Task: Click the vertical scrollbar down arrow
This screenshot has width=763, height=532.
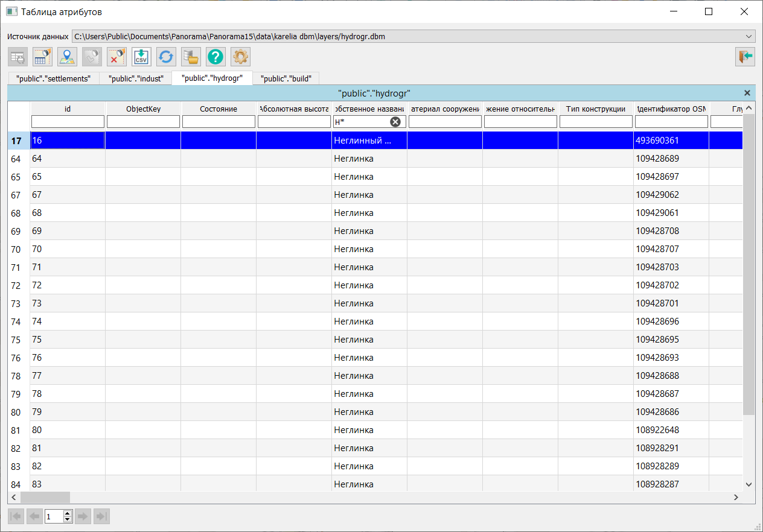Action: point(749,484)
